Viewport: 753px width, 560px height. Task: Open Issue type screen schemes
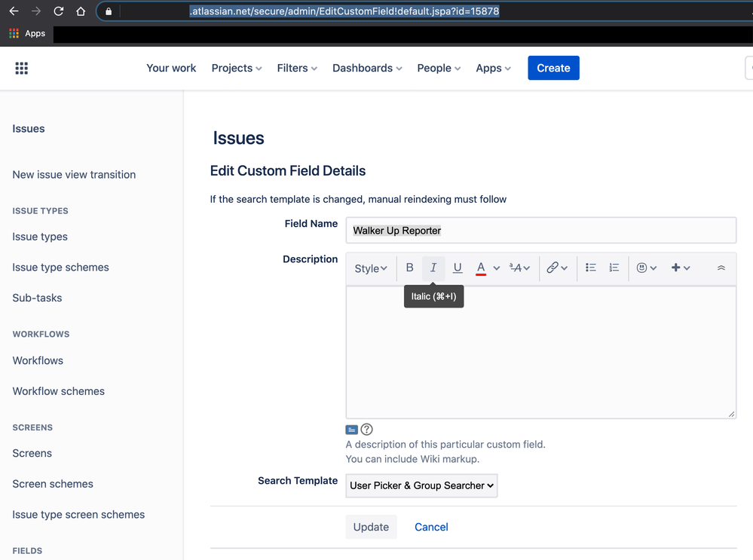coord(78,514)
